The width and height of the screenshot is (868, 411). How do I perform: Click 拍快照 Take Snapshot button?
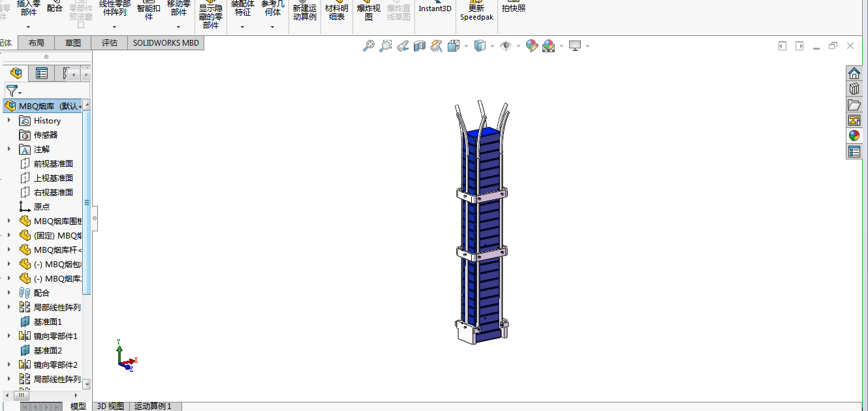point(514,7)
